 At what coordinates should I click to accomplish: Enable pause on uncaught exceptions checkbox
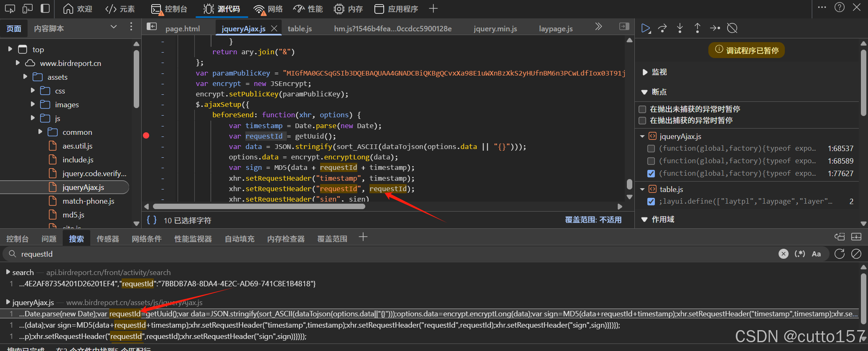(x=643, y=109)
